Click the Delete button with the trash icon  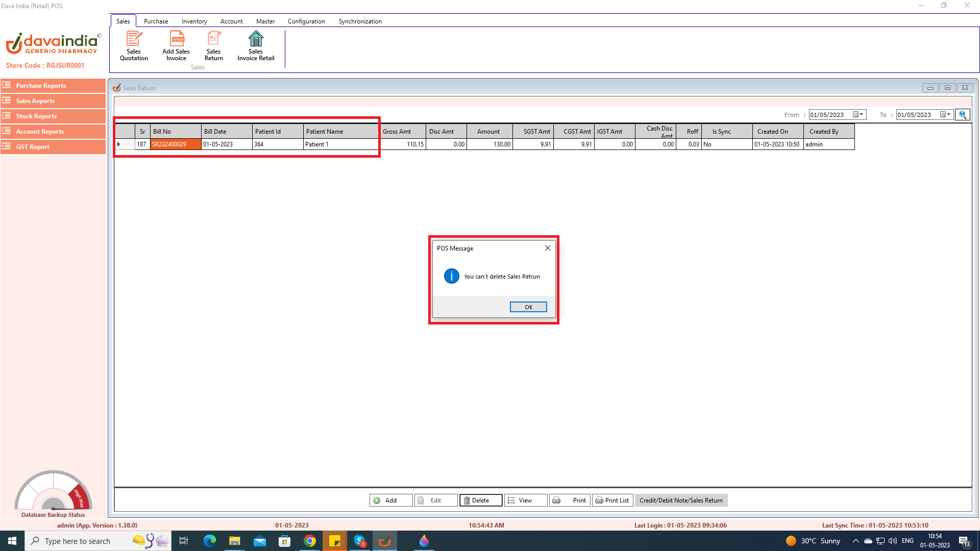click(x=480, y=500)
